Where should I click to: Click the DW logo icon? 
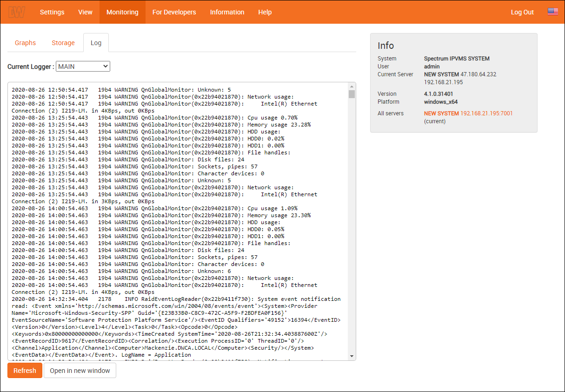pos(16,12)
